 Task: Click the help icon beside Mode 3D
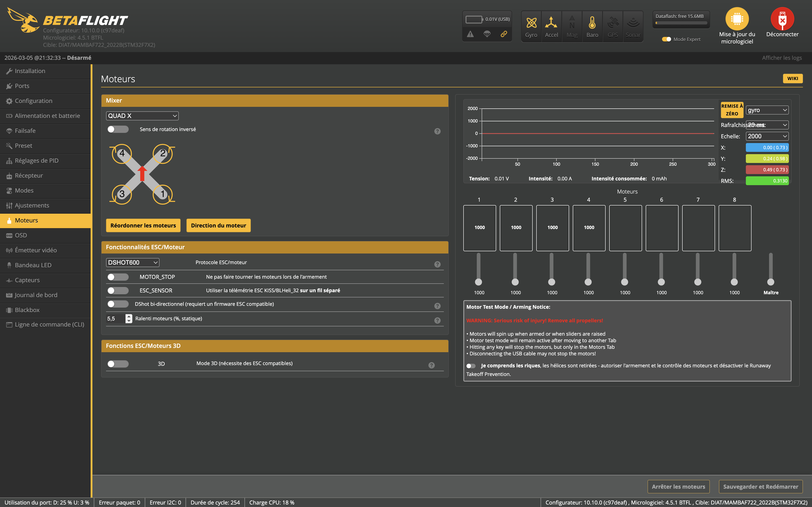click(x=432, y=365)
